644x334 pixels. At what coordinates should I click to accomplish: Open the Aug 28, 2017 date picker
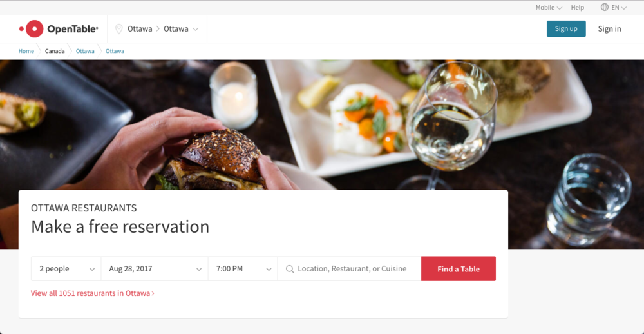click(155, 269)
